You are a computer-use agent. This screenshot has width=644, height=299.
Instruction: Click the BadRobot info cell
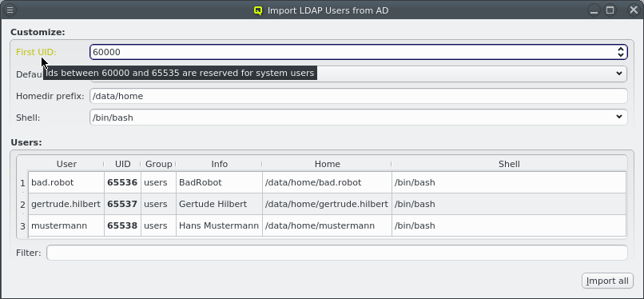[219, 182]
